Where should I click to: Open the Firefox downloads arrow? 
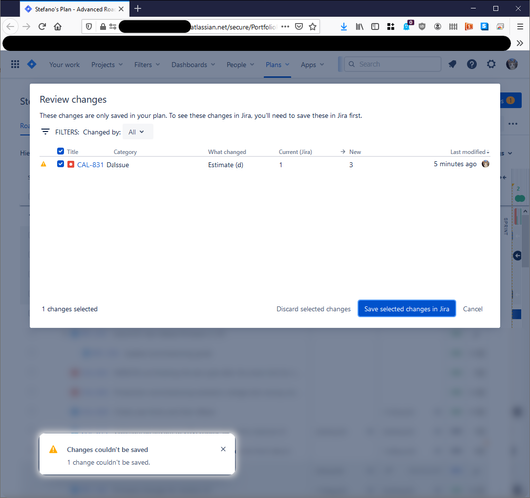click(344, 26)
